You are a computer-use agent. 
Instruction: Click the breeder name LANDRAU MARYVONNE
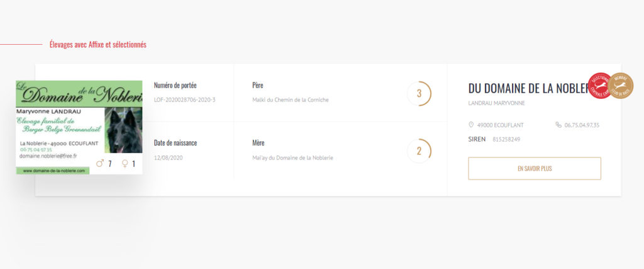[x=497, y=103]
